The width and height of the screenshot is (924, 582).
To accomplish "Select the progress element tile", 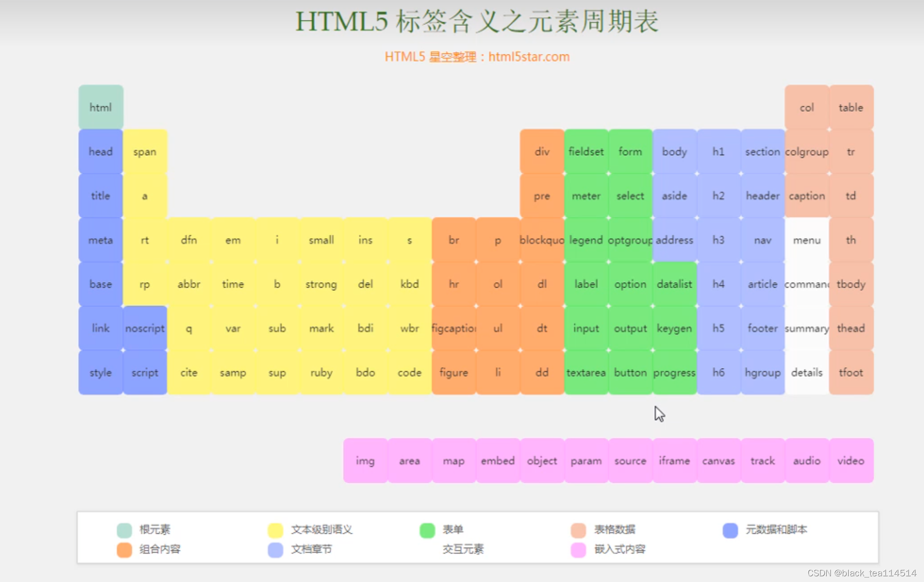I will [x=674, y=372].
